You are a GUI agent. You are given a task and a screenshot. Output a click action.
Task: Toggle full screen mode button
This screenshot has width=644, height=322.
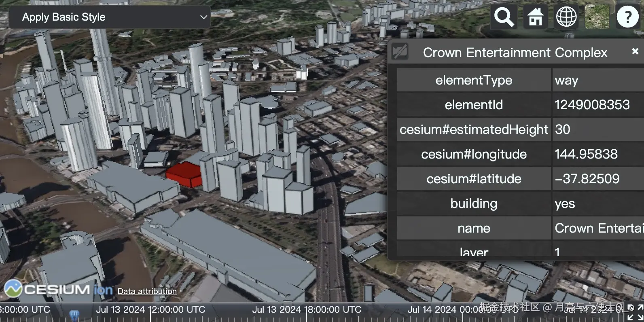click(635, 312)
